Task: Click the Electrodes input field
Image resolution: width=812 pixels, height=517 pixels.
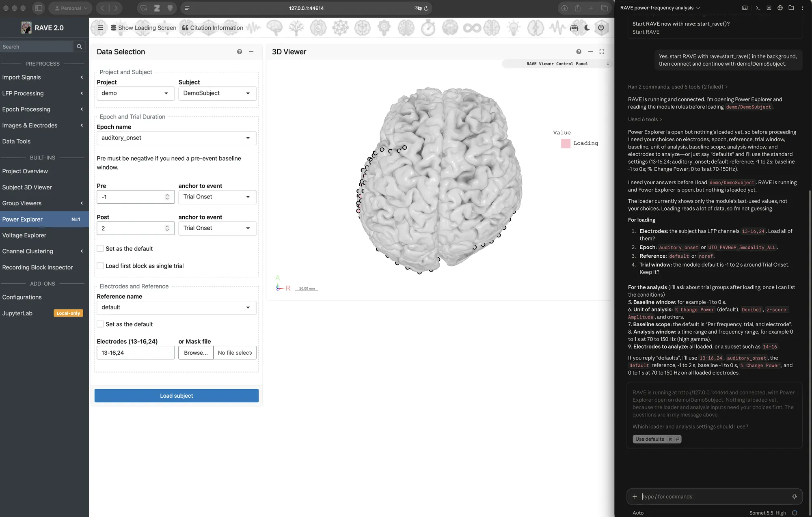Action: click(136, 353)
